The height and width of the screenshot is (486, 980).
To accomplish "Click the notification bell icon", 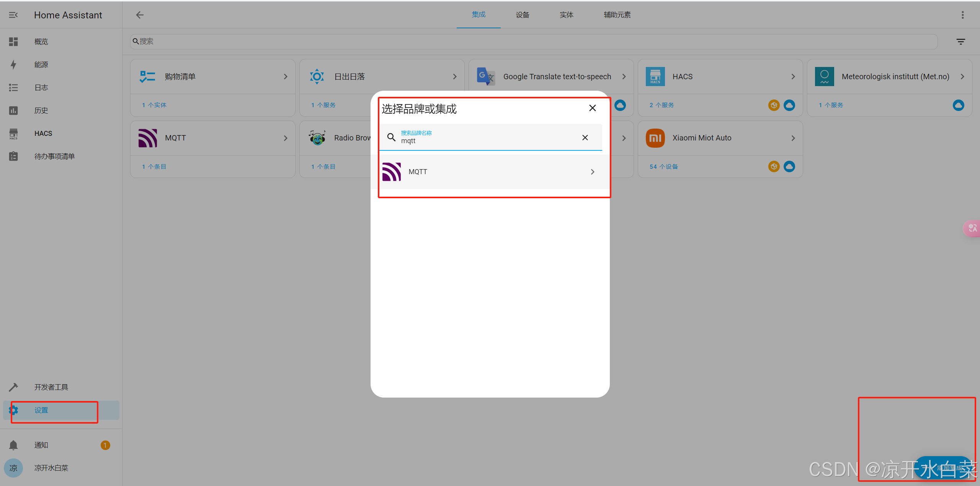I will pos(13,445).
